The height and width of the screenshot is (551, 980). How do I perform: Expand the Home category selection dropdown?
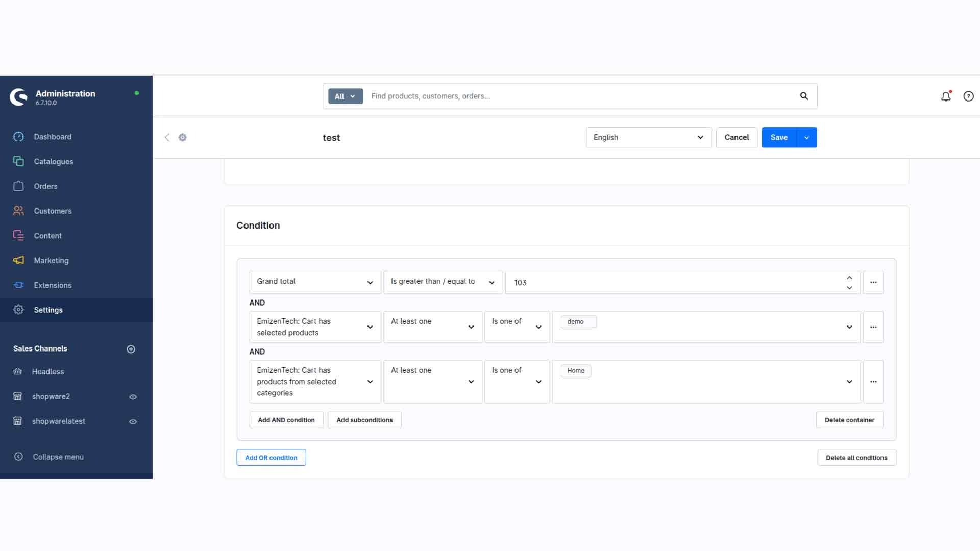pos(849,382)
